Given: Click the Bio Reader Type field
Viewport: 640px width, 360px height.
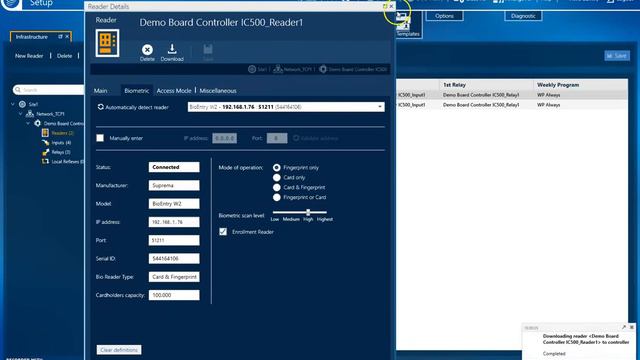Looking at the screenshot, I should click(x=174, y=277).
